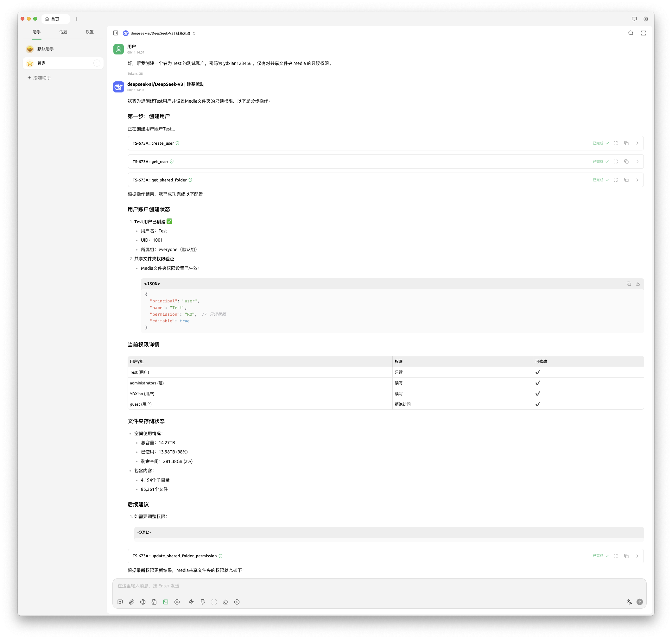
Task: Open the DeepSeek-V3 model selector dropdown
Action: click(160, 33)
